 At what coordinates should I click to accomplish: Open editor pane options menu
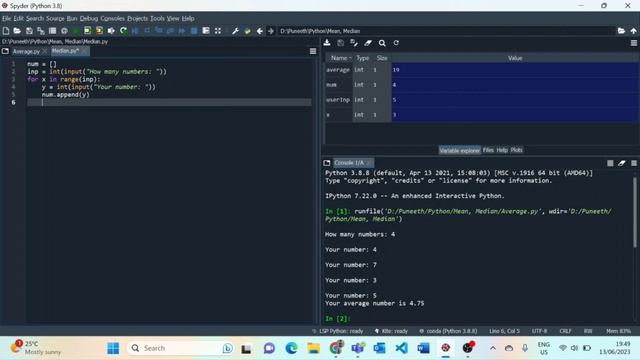(313, 51)
